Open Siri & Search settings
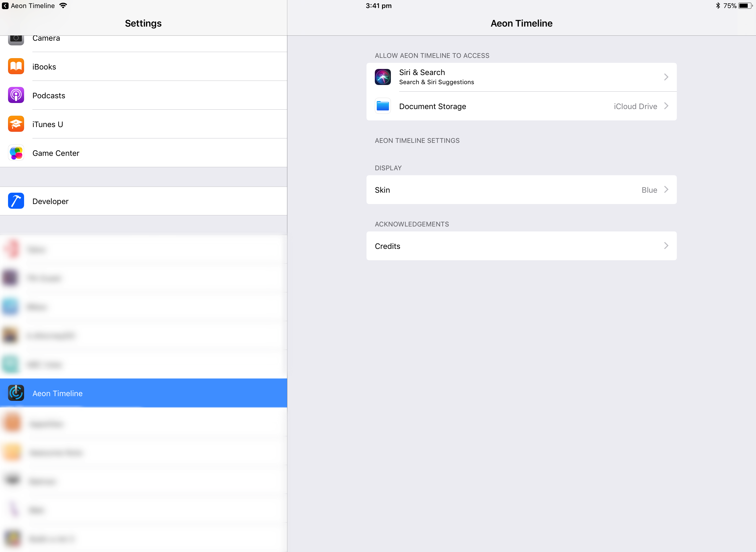The width and height of the screenshot is (756, 552). coord(521,77)
